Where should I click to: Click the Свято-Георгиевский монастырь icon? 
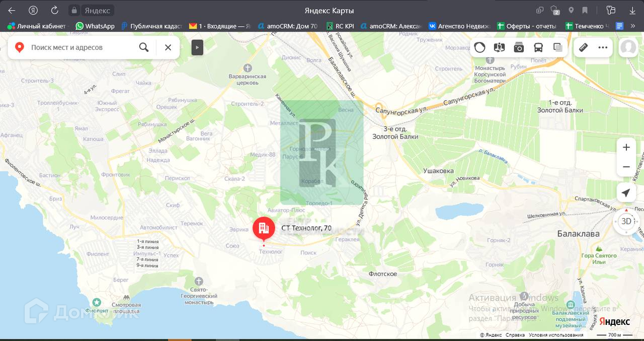click(199, 281)
